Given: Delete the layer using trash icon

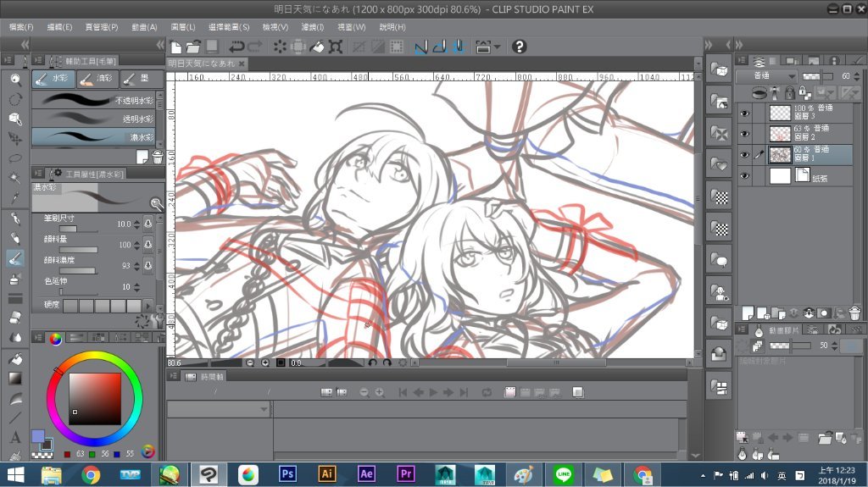Looking at the screenshot, I should (x=854, y=313).
